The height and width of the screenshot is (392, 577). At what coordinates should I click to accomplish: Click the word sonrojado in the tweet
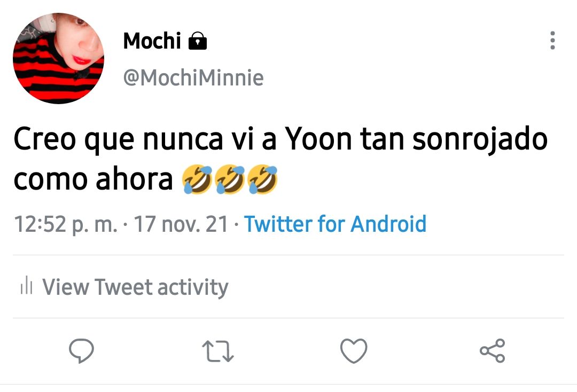tap(480, 140)
